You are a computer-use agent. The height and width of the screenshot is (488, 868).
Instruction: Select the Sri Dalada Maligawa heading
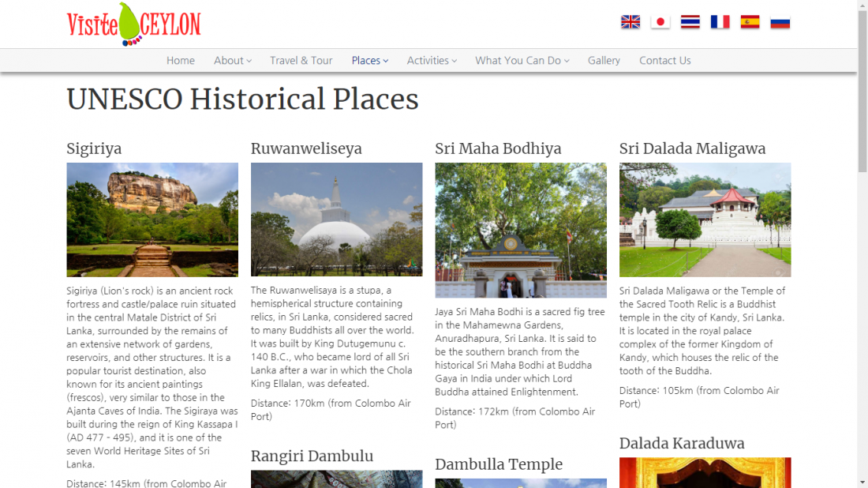(x=693, y=148)
